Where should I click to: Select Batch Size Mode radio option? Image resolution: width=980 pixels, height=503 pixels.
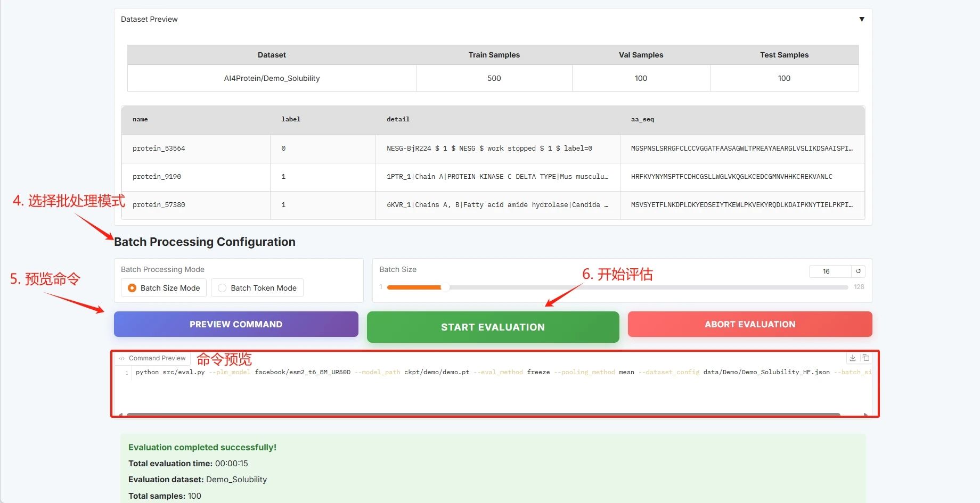point(132,288)
